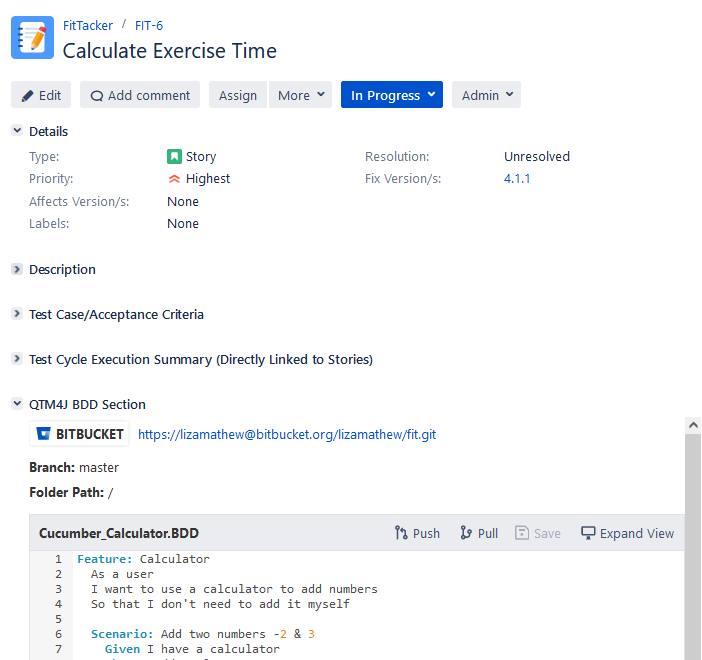Open fix version 4.1.1 link
The height and width of the screenshot is (660, 702).
517,179
